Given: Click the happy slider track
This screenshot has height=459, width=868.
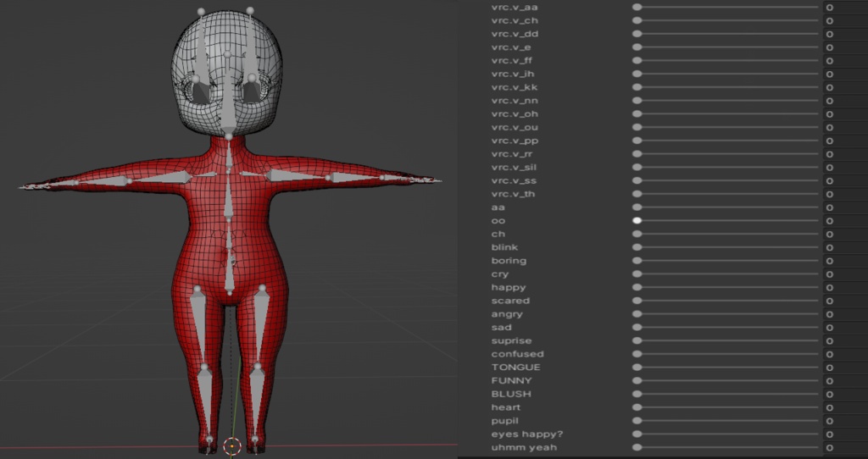Looking at the screenshot, I should pos(726,288).
